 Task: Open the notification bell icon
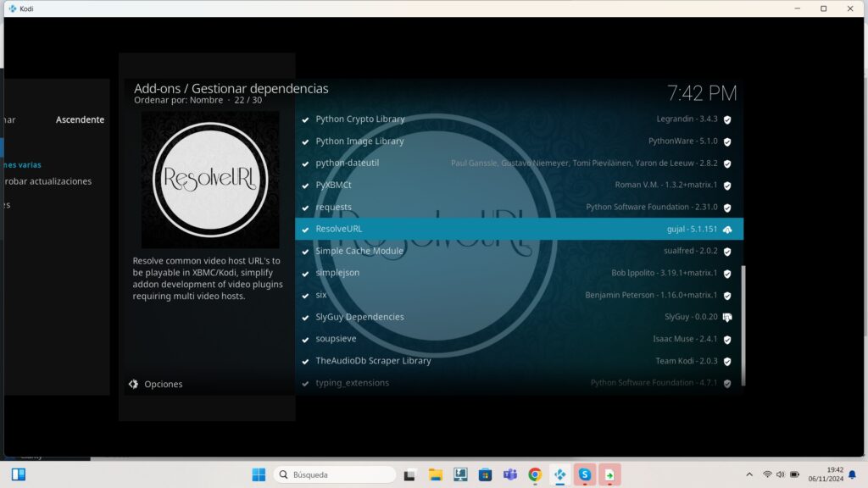[x=853, y=474]
